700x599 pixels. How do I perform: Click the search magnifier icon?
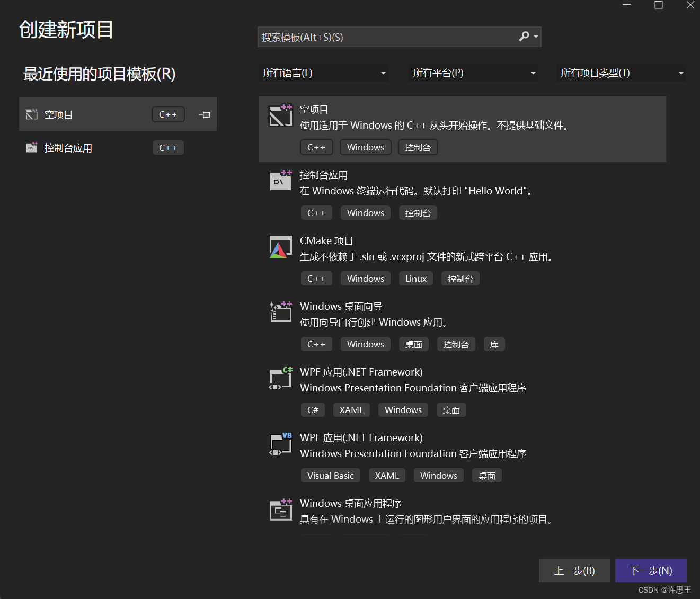pos(524,37)
